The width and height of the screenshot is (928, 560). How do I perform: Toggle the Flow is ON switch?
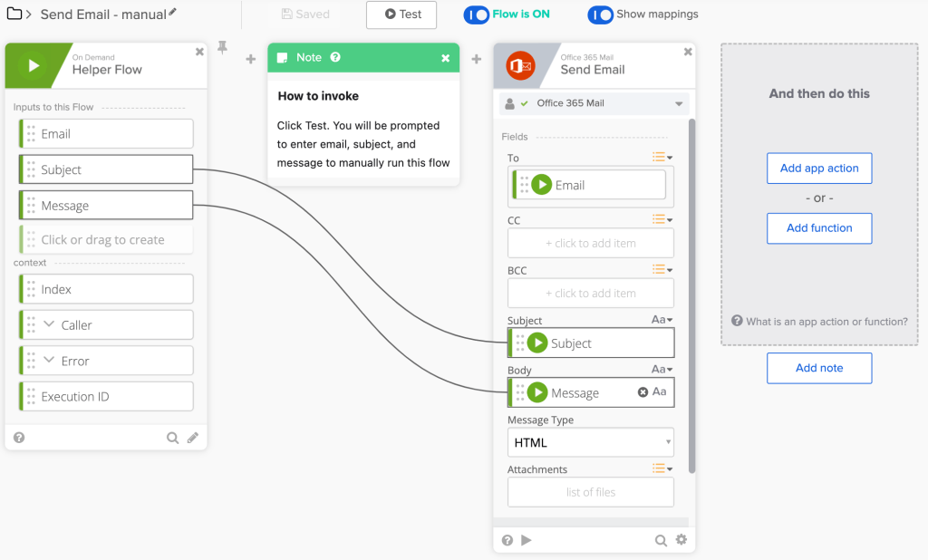[x=476, y=14]
